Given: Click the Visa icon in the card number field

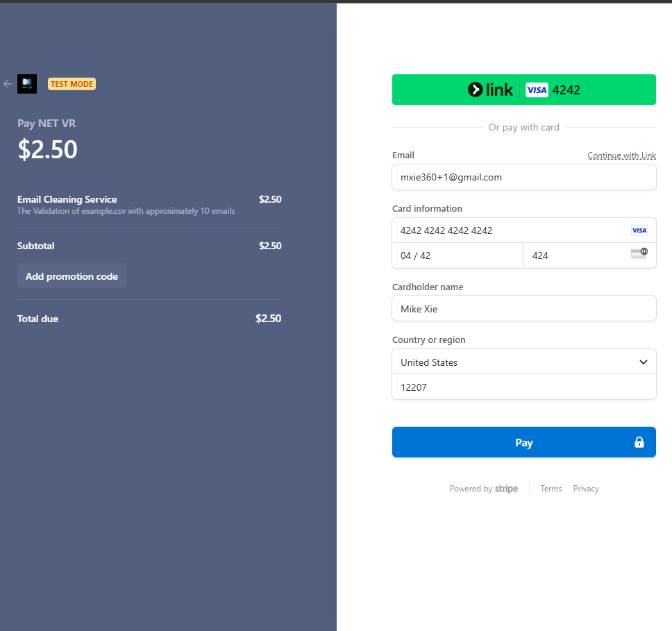Looking at the screenshot, I should point(639,230).
